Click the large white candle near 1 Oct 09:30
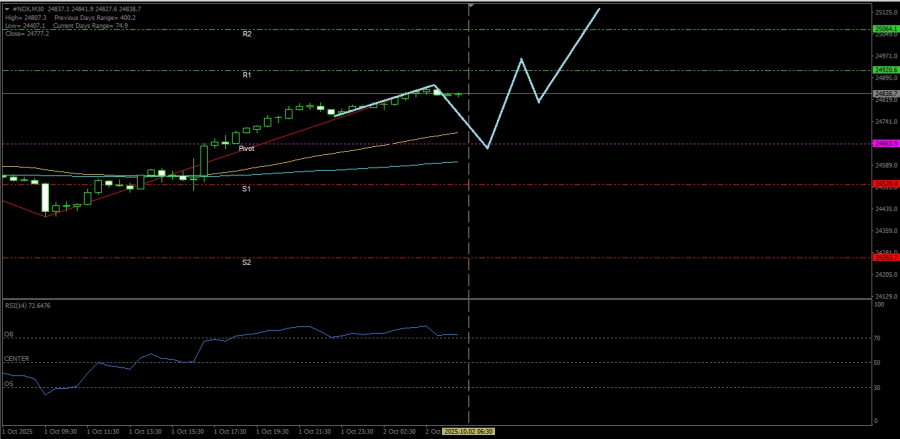The width and height of the screenshot is (900, 439). pyautogui.click(x=45, y=198)
